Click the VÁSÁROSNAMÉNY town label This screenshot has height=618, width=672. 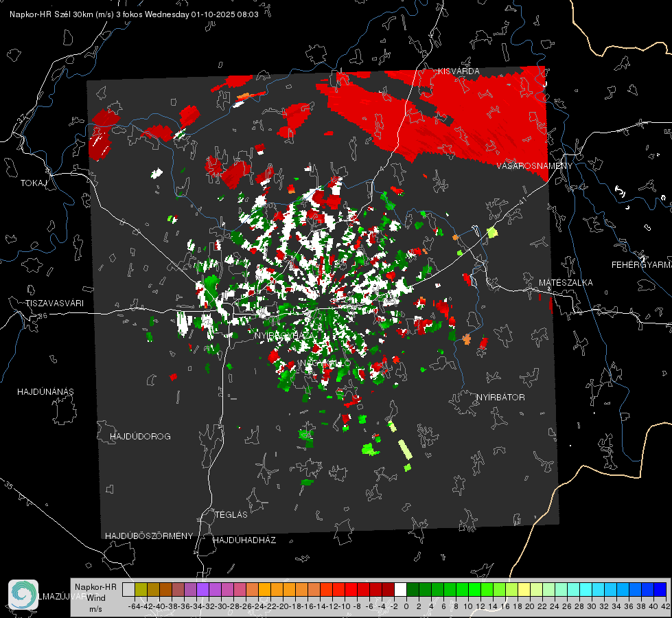coord(535,165)
